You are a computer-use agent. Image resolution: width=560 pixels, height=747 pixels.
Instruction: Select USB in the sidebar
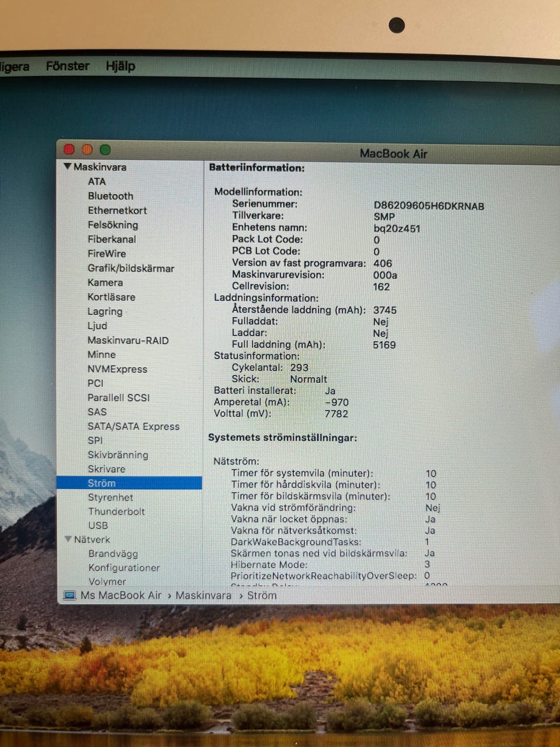(98, 525)
